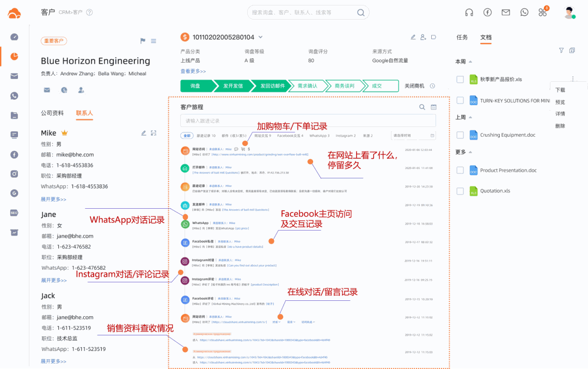This screenshot has width=588, height=369.
Task: Click the magnifier icon in 客户旅程 header
Action: coord(422,107)
